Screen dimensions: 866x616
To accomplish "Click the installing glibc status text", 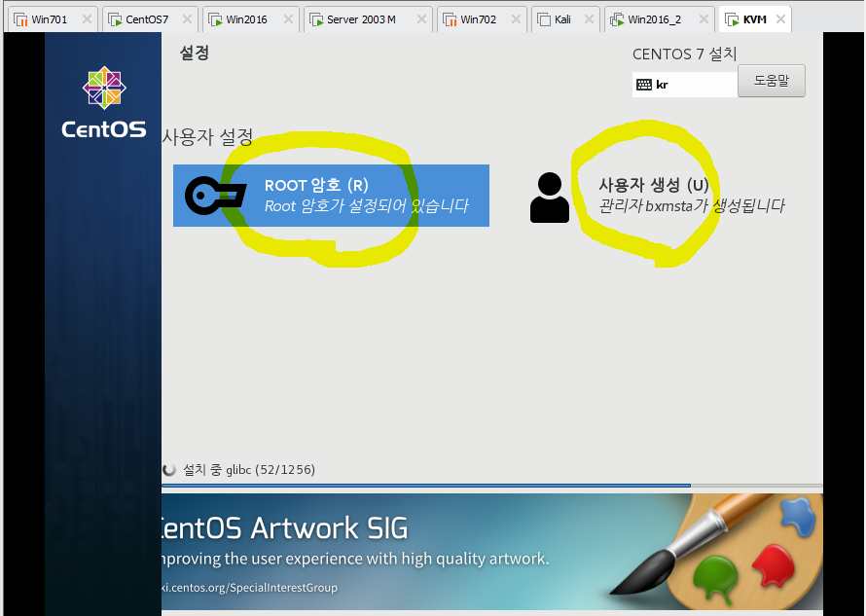I will coord(249,470).
